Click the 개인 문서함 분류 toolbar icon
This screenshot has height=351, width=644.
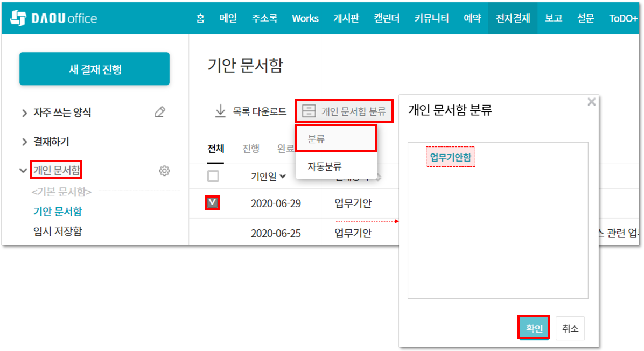[x=309, y=111]
